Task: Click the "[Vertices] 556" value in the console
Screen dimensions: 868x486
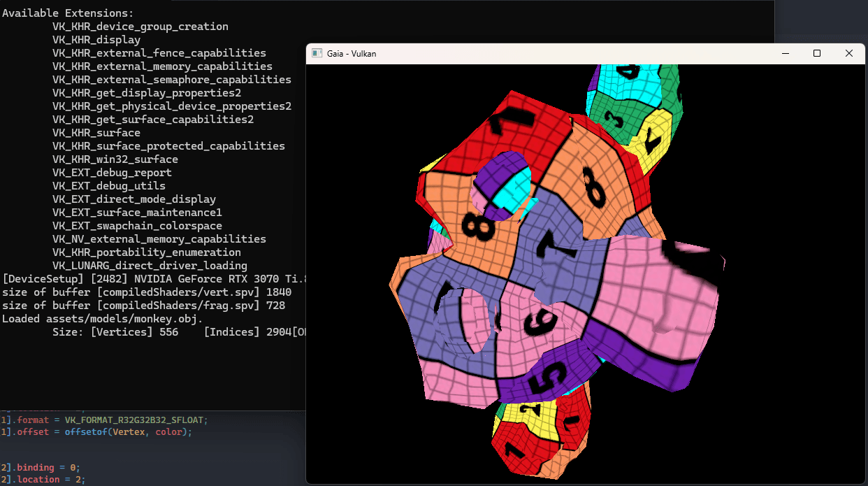Action: click(x=134, y=332)
